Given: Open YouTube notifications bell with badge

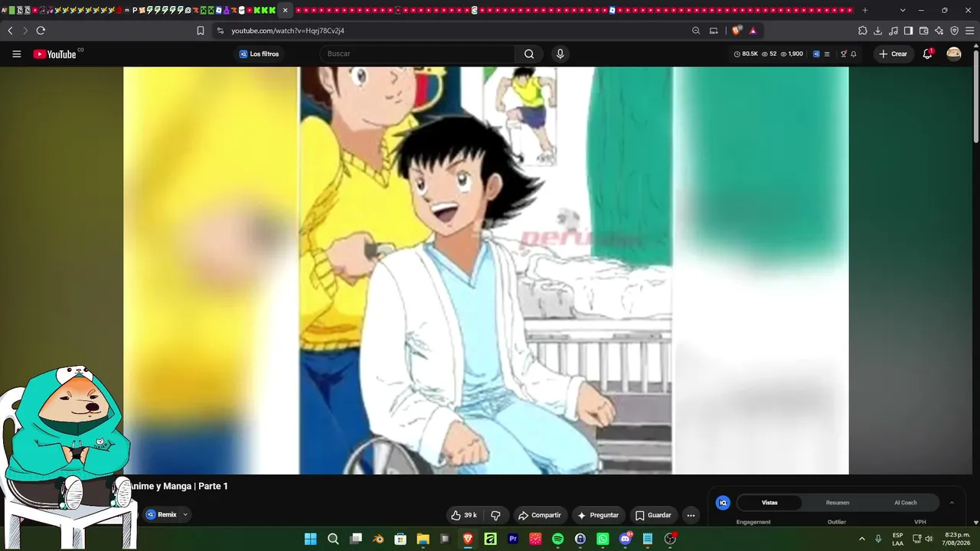Looking at the screenshot, I should pyautogui.click(x=927, y=54).
